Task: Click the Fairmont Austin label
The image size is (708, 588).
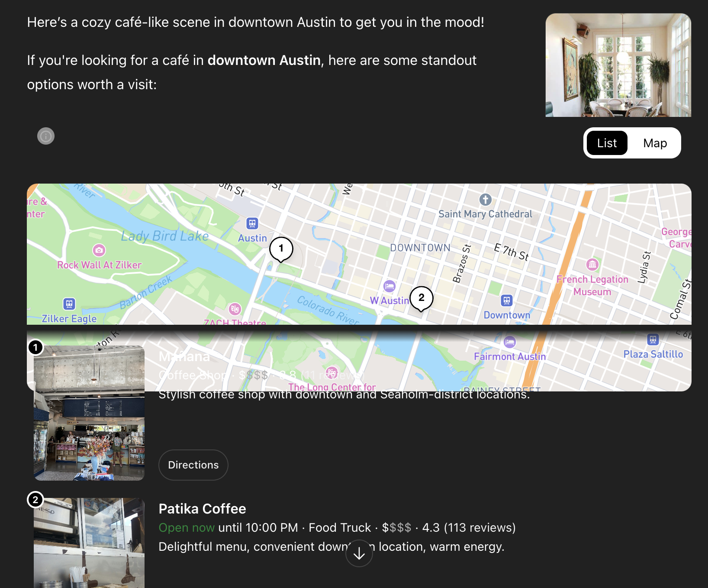Action: [510, 356]
